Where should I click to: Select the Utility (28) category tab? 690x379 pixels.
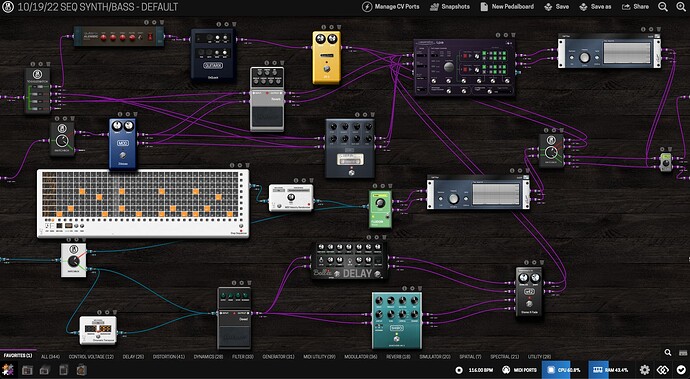(539, 357)
